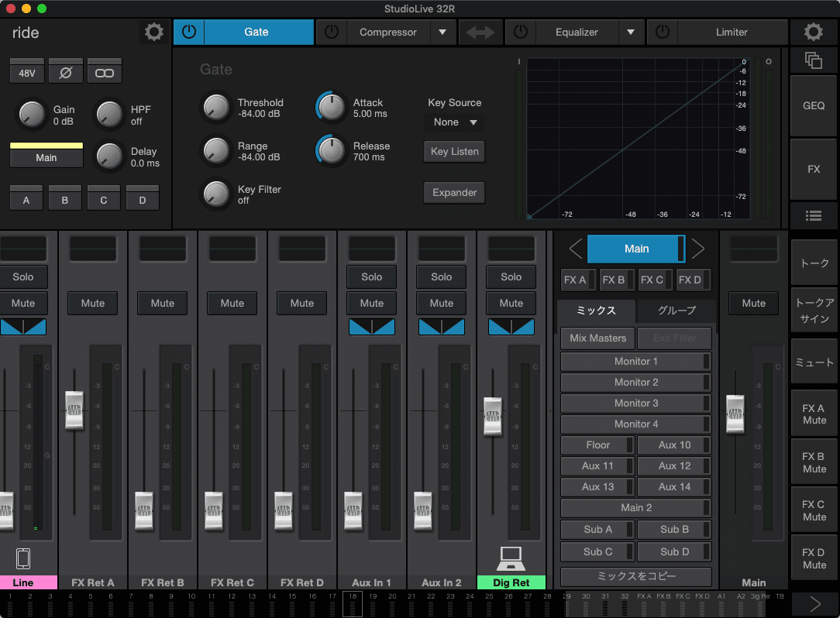Click the copy scenes overlapping-squares icon

[x=813, y=60]
